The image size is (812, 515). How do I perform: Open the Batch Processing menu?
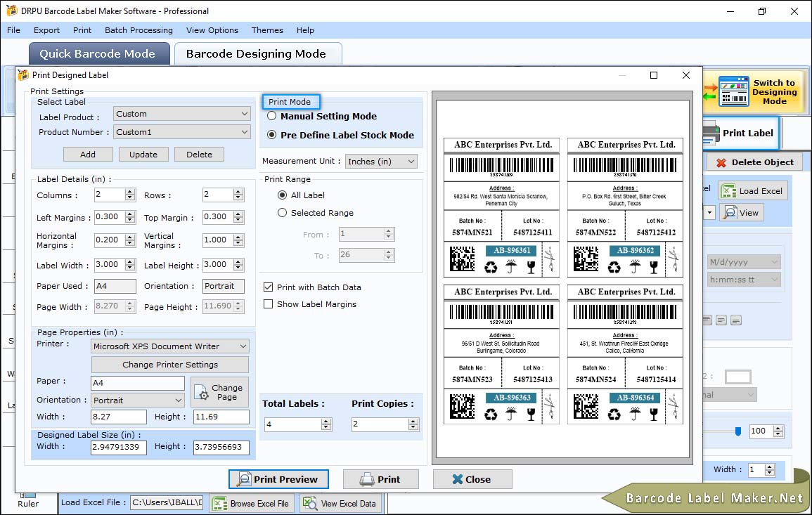pos(138,30)
